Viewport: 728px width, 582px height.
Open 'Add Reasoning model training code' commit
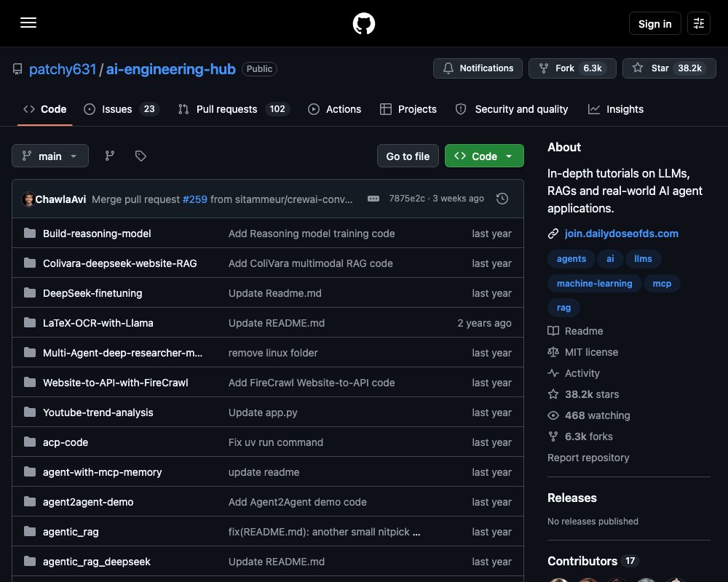tap(312, 234)
